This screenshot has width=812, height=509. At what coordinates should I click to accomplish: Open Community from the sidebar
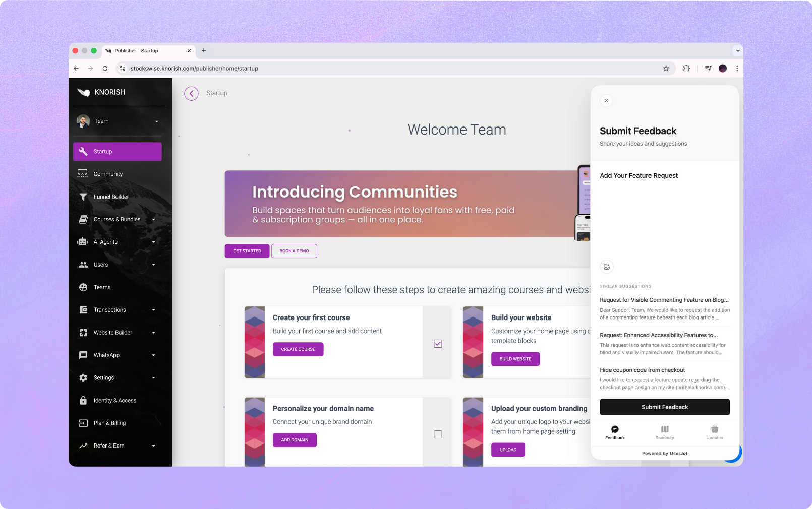click(108, 174)
